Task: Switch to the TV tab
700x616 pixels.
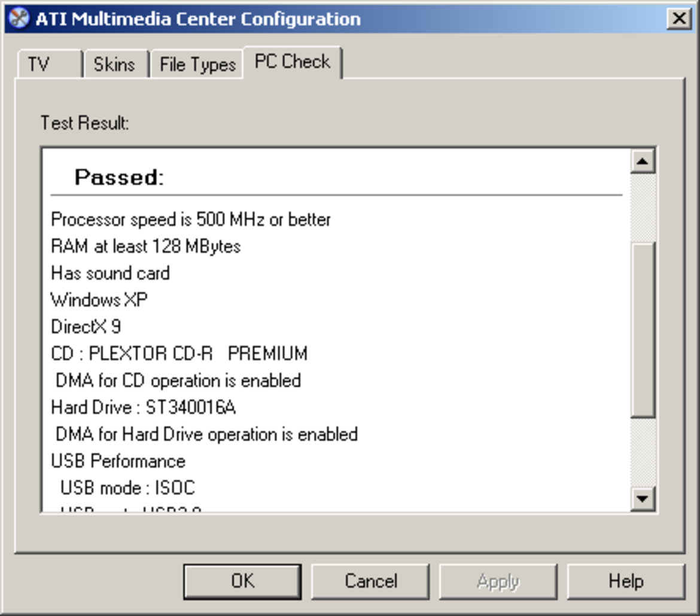Action: [50, 64]
